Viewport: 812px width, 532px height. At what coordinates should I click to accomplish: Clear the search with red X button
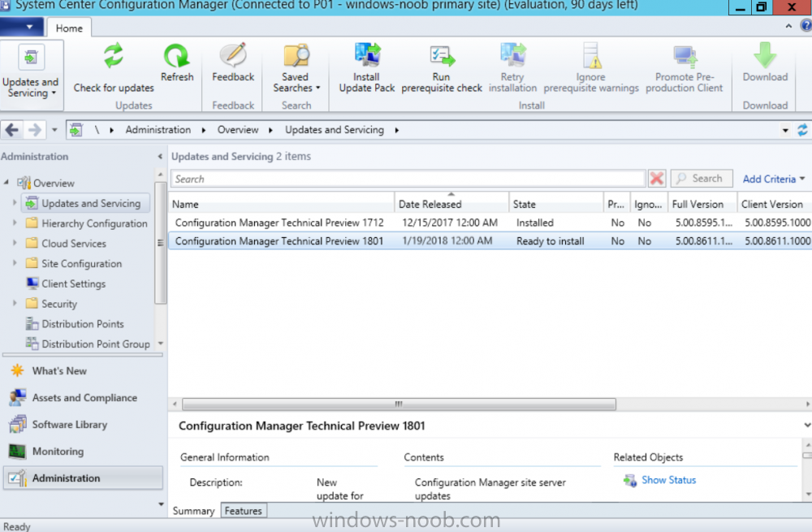click(x=657, y=179)
